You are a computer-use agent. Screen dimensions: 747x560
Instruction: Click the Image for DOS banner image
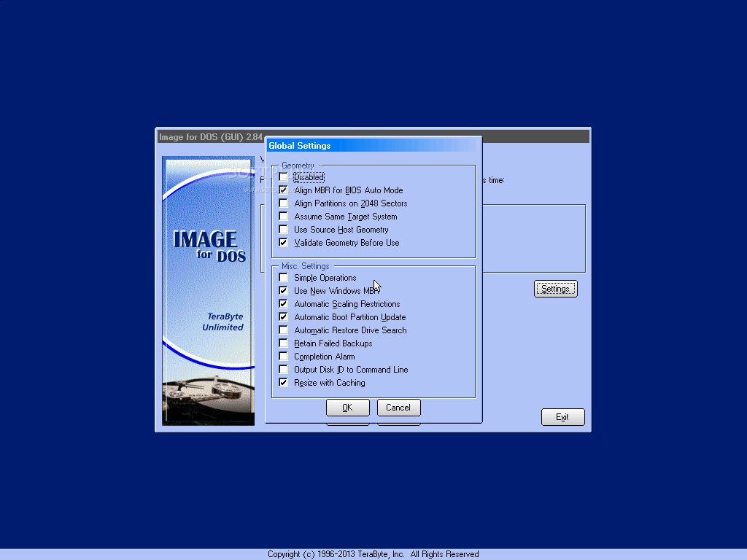tap(208, 291)
